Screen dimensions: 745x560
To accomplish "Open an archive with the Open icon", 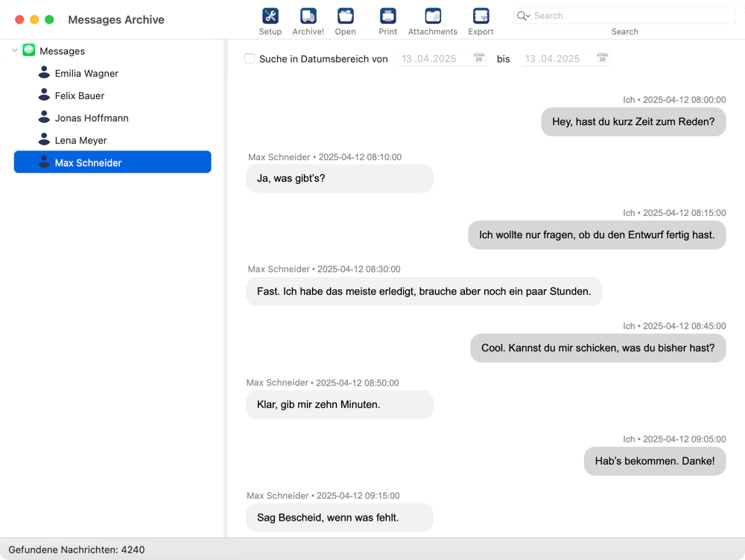I will click(x=346, y=16).
